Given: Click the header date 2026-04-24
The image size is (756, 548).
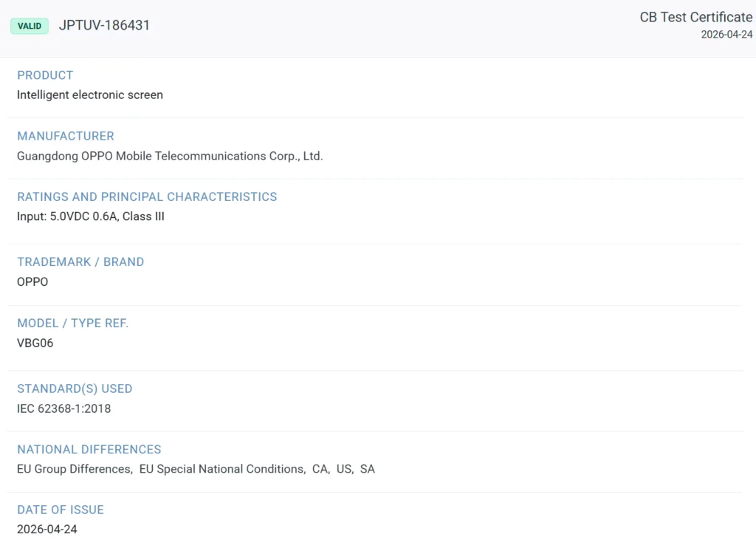Looking at the screenshot, I should pyautogui.click(x=726, y=35).
